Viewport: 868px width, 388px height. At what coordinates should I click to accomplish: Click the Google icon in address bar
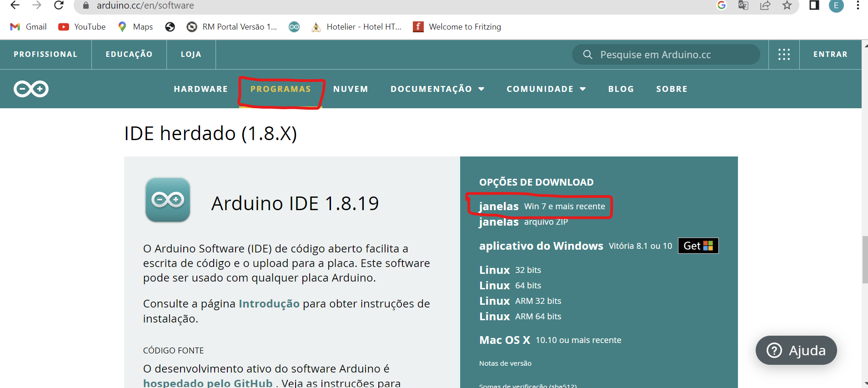pyautogui.click(x=722, y=5)
